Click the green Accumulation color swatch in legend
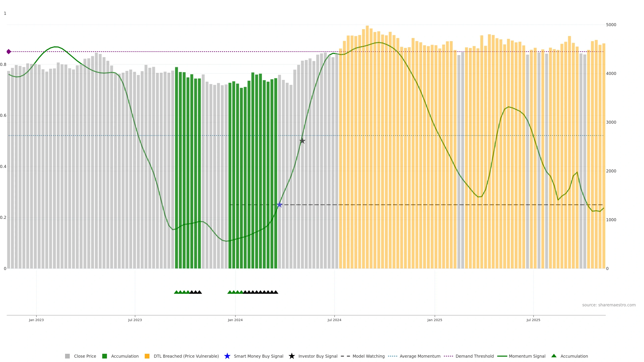 click(104, 356)
